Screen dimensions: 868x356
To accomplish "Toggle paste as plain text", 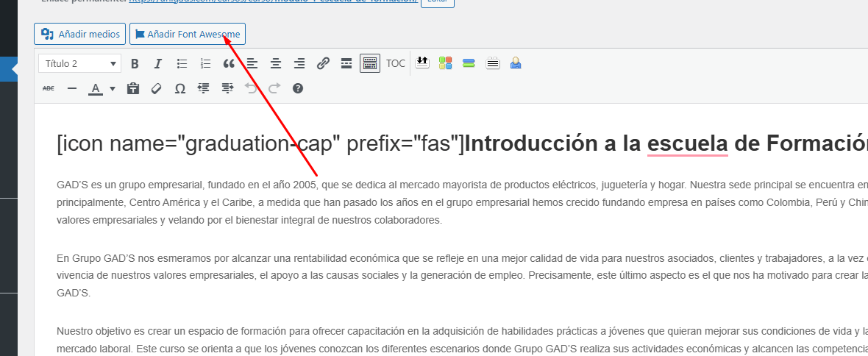I will pyautogui.click(x=133, y=88).
